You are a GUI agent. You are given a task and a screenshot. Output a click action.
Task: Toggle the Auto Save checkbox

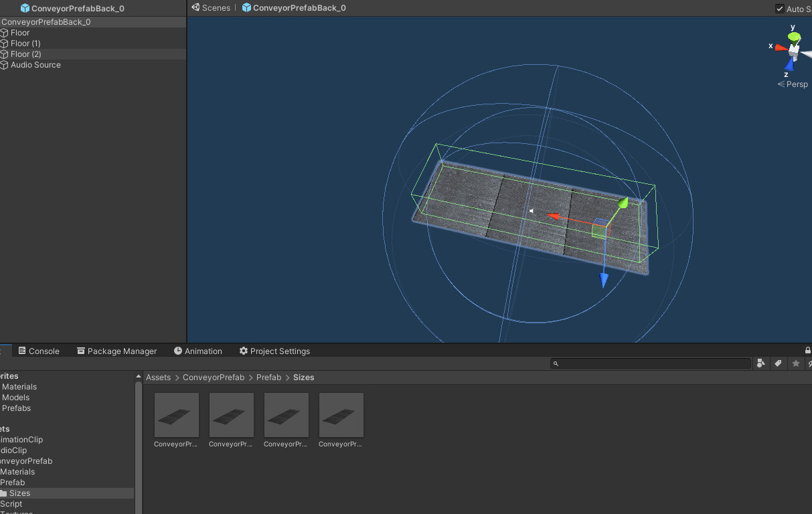pos(780,9)
